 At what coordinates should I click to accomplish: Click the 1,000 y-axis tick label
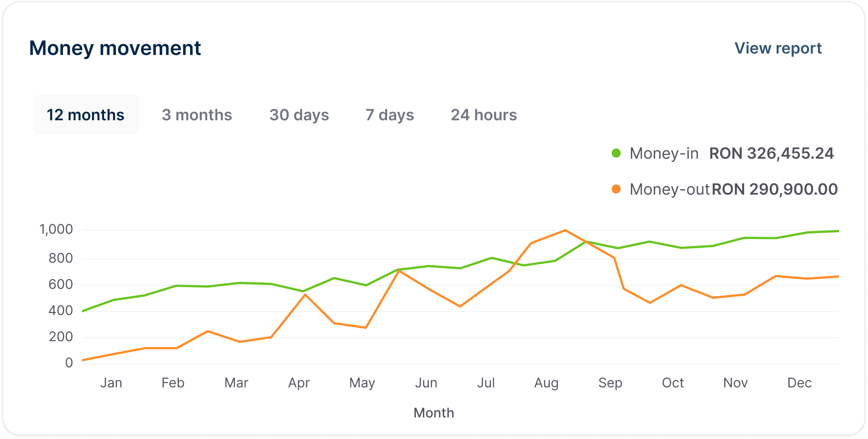[x=56, y=229]
